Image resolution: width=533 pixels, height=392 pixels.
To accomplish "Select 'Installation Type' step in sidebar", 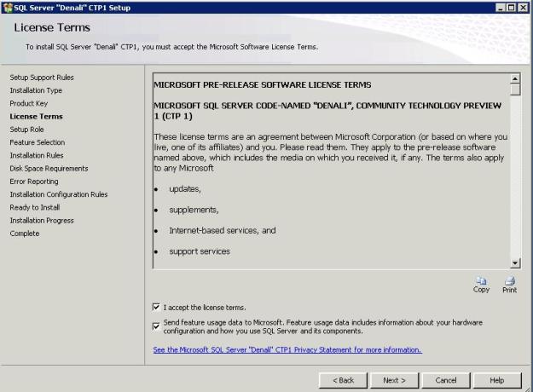I will (35, 90).
